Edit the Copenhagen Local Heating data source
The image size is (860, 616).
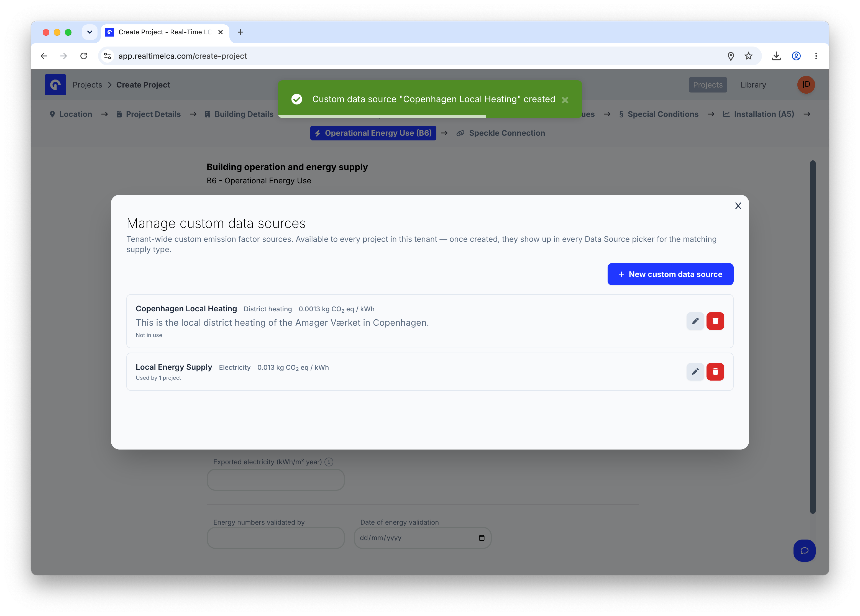[695, 321]
